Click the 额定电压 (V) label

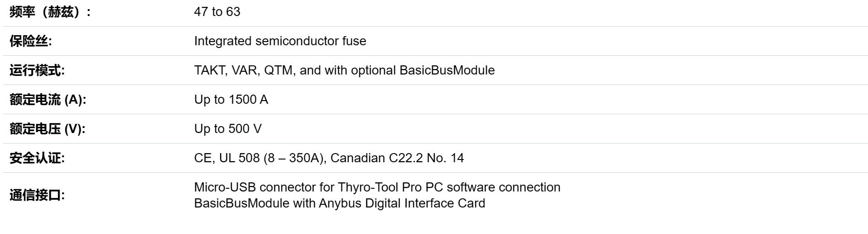(x=47, y=129)
